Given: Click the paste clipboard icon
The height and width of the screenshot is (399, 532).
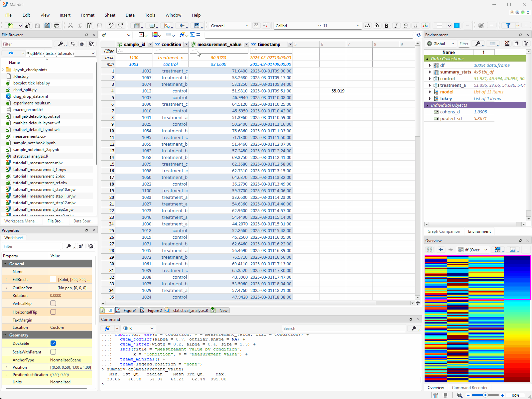Looking at the screenshot, I should point(90,26).
